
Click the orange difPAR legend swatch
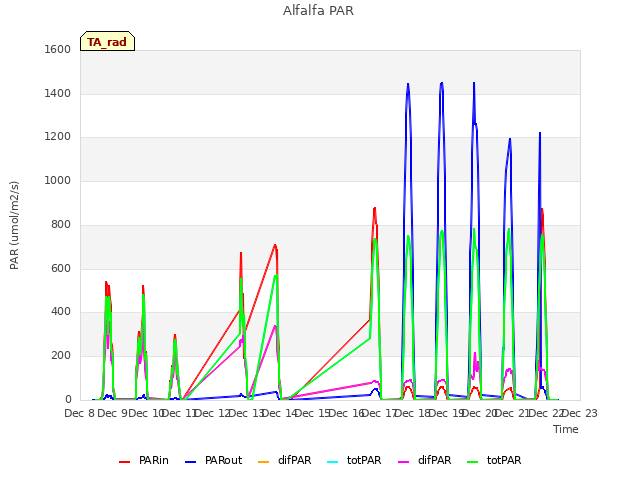(x=264, y=462)
